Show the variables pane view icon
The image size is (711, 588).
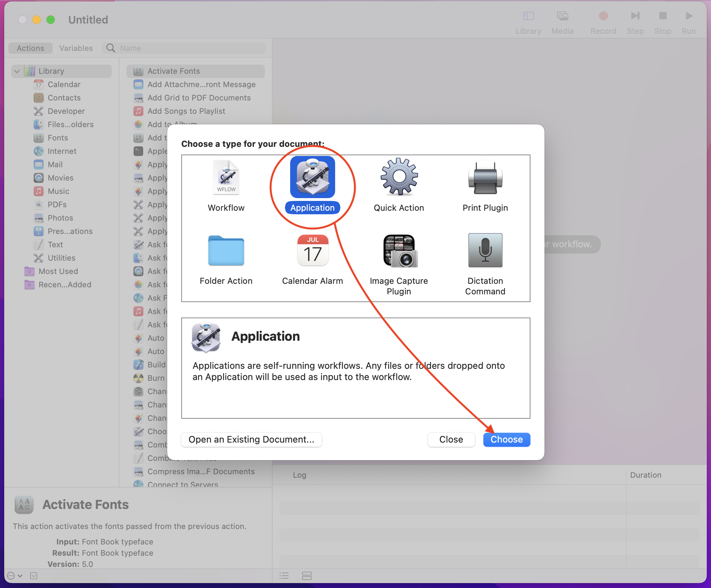(307, 576)
